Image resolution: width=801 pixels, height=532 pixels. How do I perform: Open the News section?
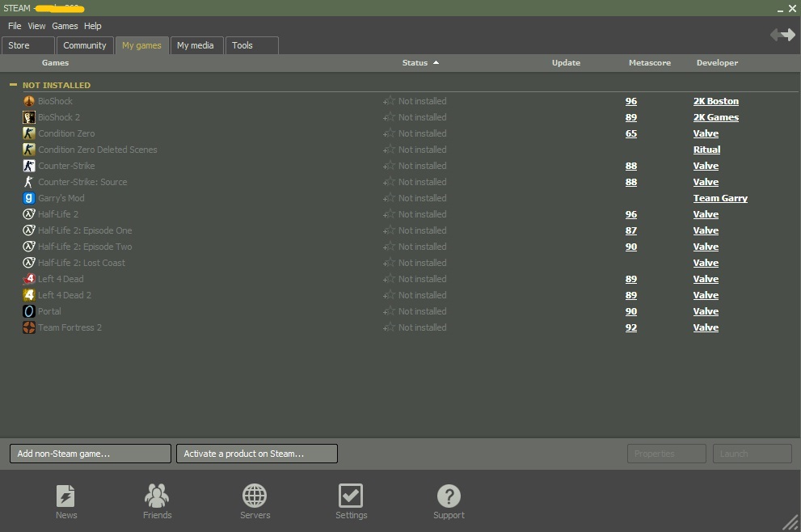coord(66,502)
